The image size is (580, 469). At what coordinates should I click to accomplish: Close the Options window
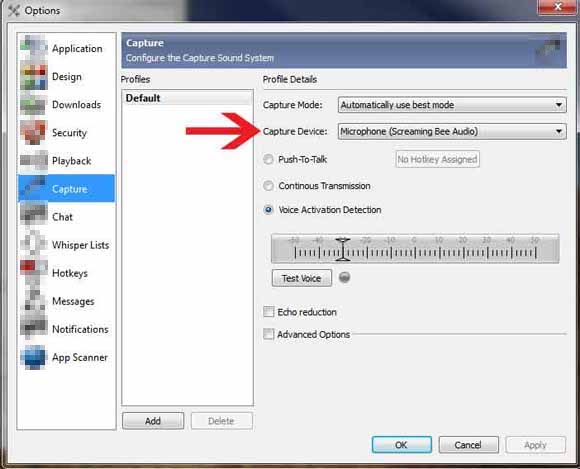(558, 7)
